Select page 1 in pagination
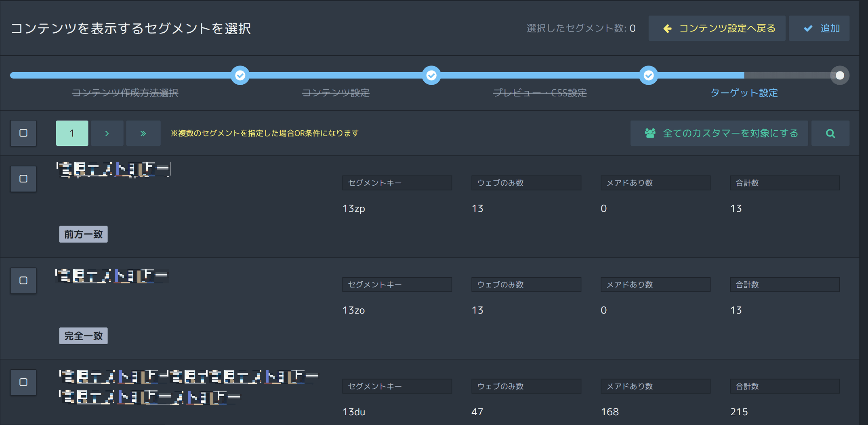Image resolution: width=868 pixels, height=425 pixels. tap(72, 133)
